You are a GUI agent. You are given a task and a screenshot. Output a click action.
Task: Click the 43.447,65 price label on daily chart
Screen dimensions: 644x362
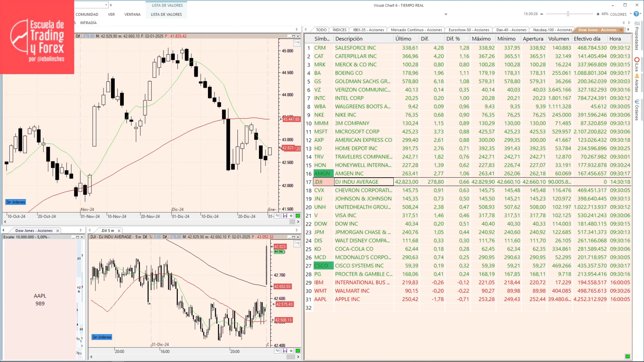[291, 119]
